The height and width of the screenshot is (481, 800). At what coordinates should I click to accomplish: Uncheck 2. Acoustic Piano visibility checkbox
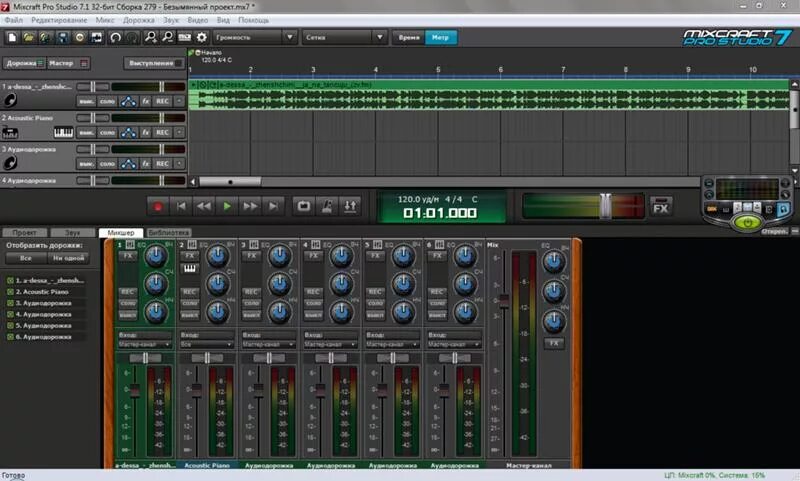10,292
